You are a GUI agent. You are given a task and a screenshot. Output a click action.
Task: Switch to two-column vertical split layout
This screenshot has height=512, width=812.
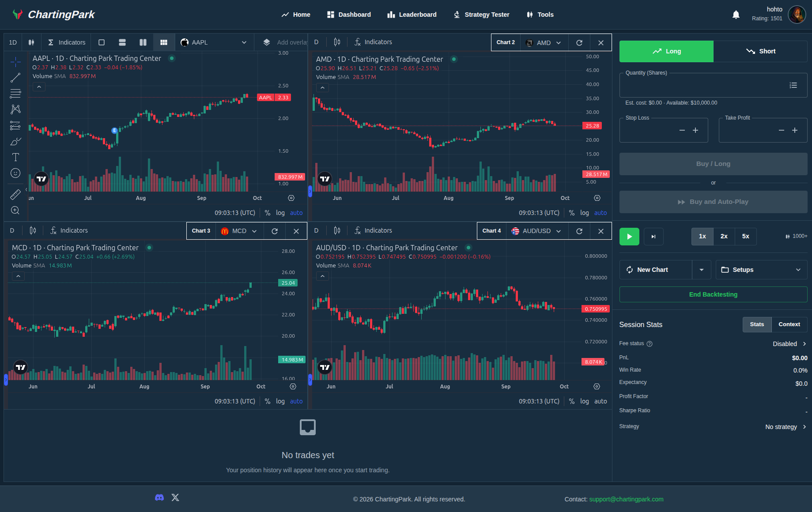click(143, 42)
